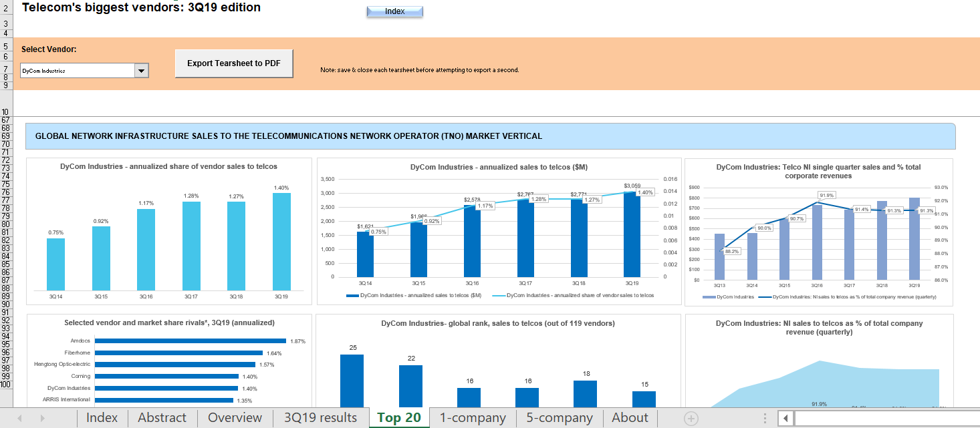The height and width of the screenshot is (428, 980).
Task: Switch to the 5-company sheet tab
Action: coord(559,418)
